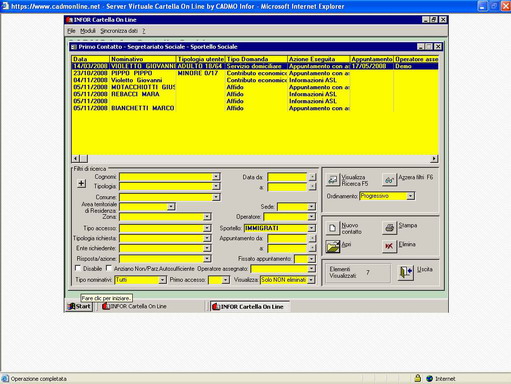Click the INFOR Cartella On Line title icon

click(70, 20)
